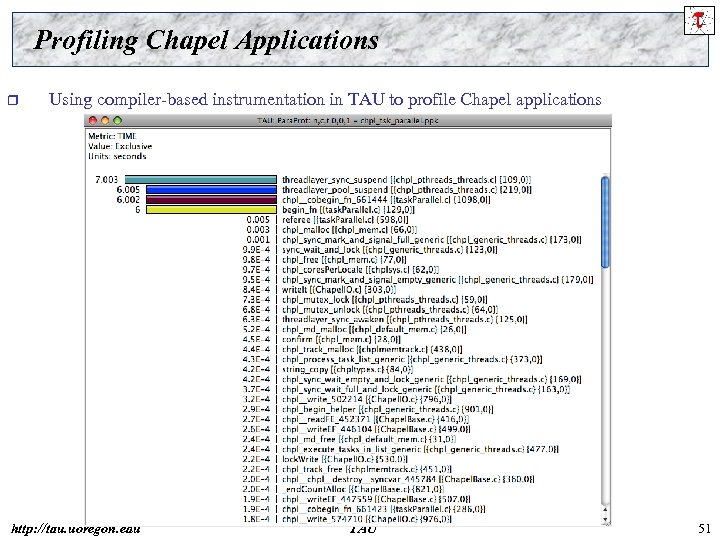720x540 pixels.
Task: Select the chpl__write_574710 row
Action: (x=366, y=519)
